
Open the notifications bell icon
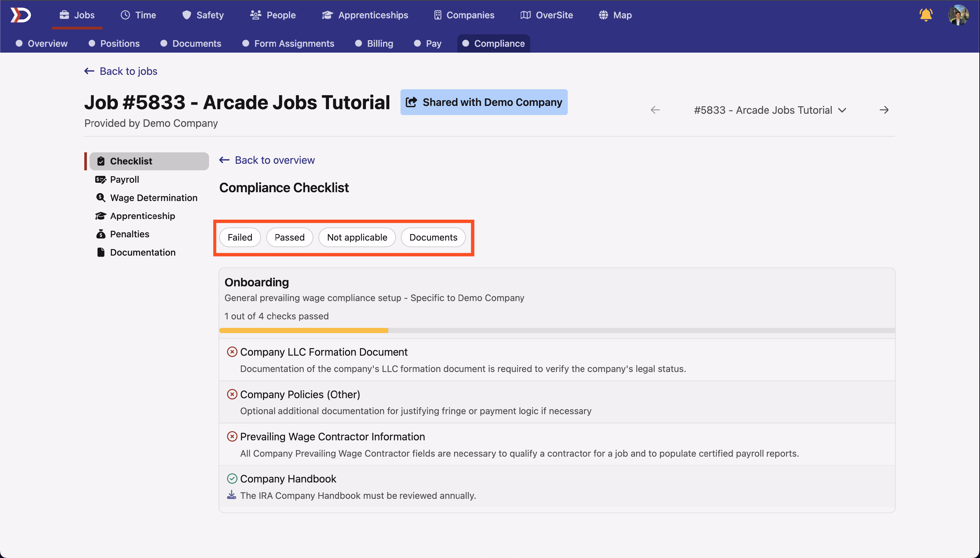(x=926, y=15)
